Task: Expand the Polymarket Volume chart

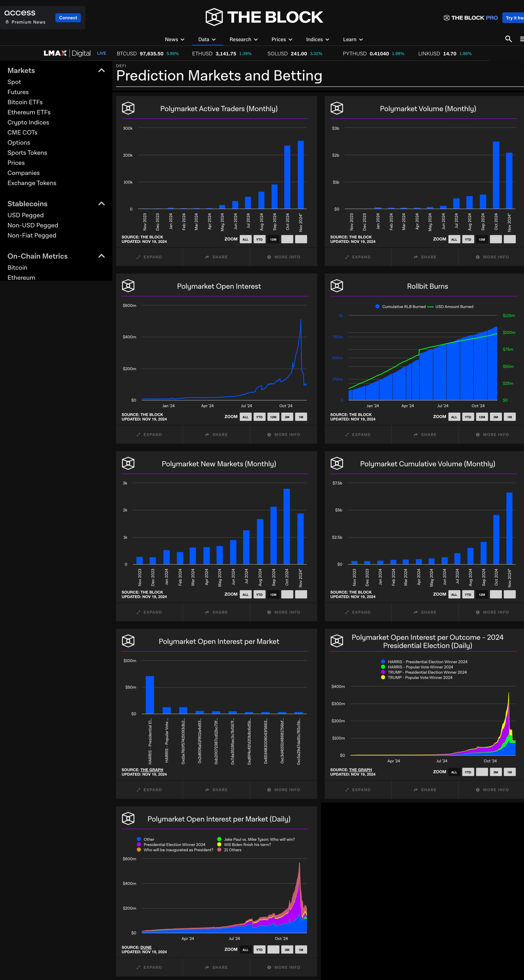Action: pyautogui.click(x=358, y=257)
